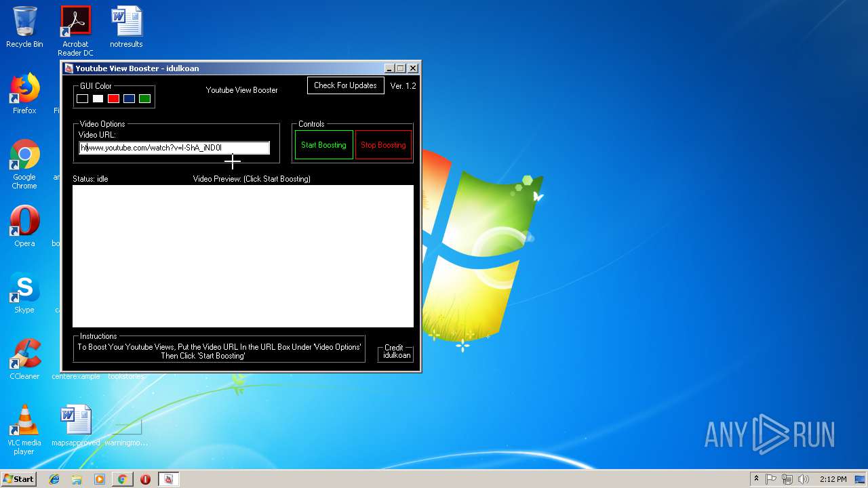The height and width of the screenshot is (488, 868).
Task: Open Chrome from the taskbar
Action: 122,479
